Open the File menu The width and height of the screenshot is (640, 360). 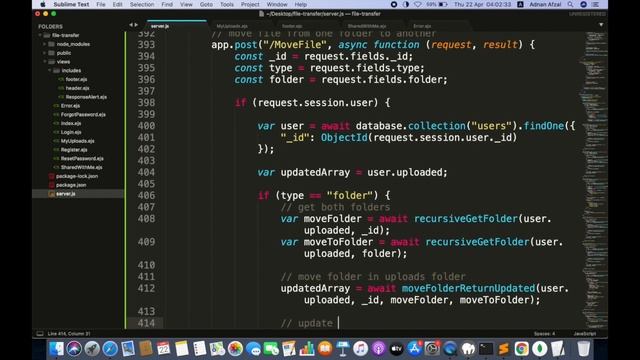tap(101, 4)
